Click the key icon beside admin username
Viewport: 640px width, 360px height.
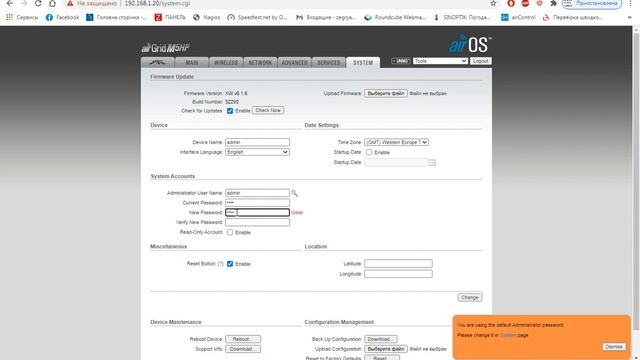[x=294, y=193]
